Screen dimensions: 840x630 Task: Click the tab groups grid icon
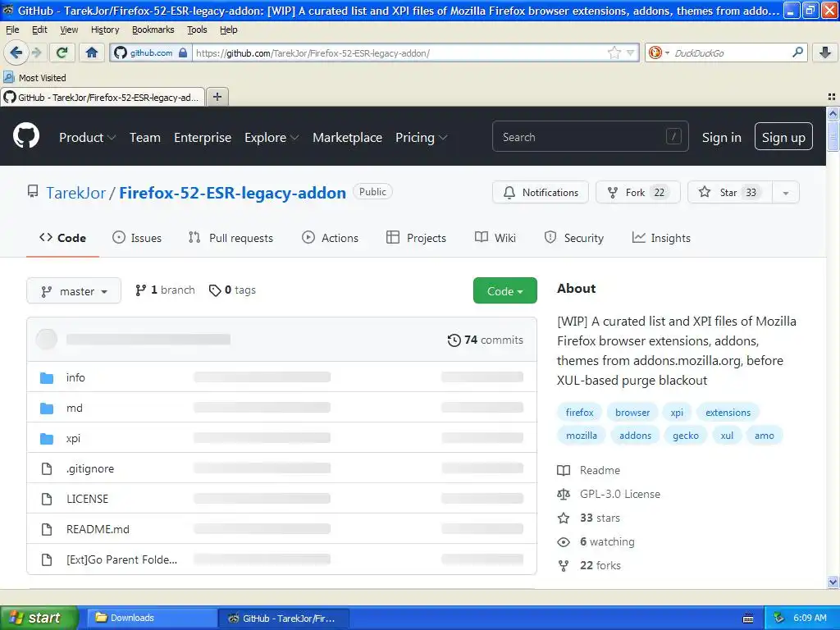click(832, 97)
